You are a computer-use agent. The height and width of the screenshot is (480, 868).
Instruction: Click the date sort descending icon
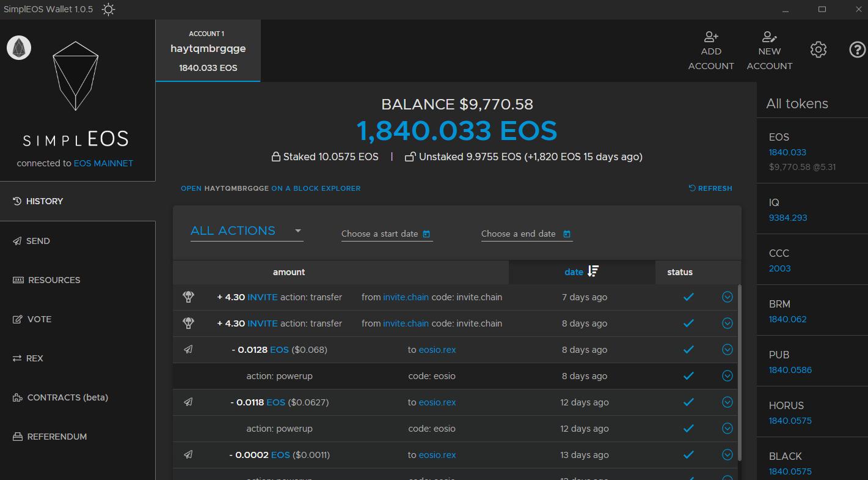click(593, 271)
